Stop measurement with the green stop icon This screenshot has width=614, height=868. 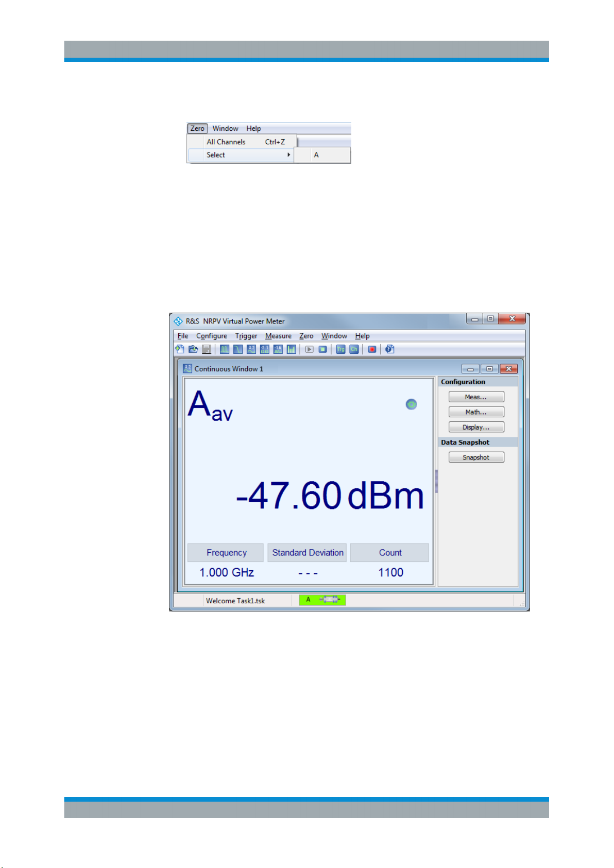[322, 349]
